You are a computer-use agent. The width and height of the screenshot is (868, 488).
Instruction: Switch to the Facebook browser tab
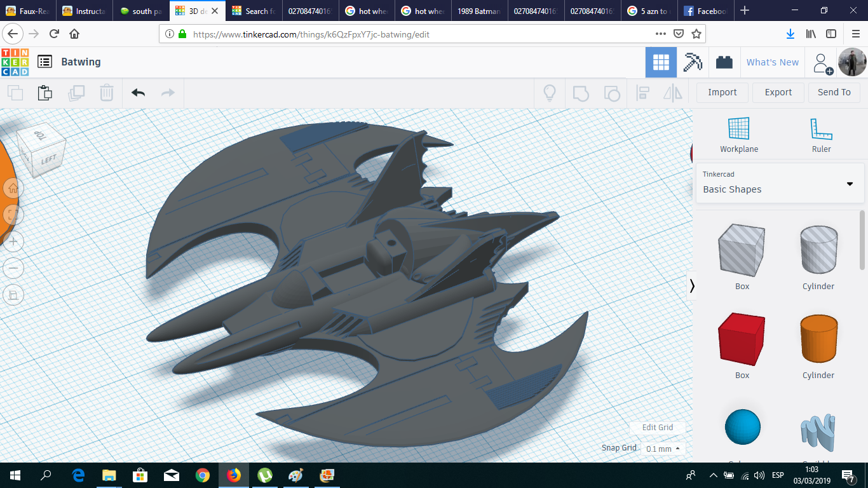(x=707, y=11)
